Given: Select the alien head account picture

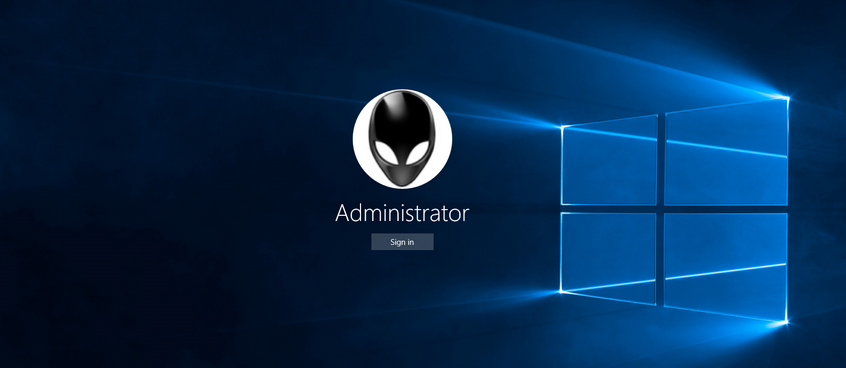Looking at the screenshot, I should tap(402, 139).
